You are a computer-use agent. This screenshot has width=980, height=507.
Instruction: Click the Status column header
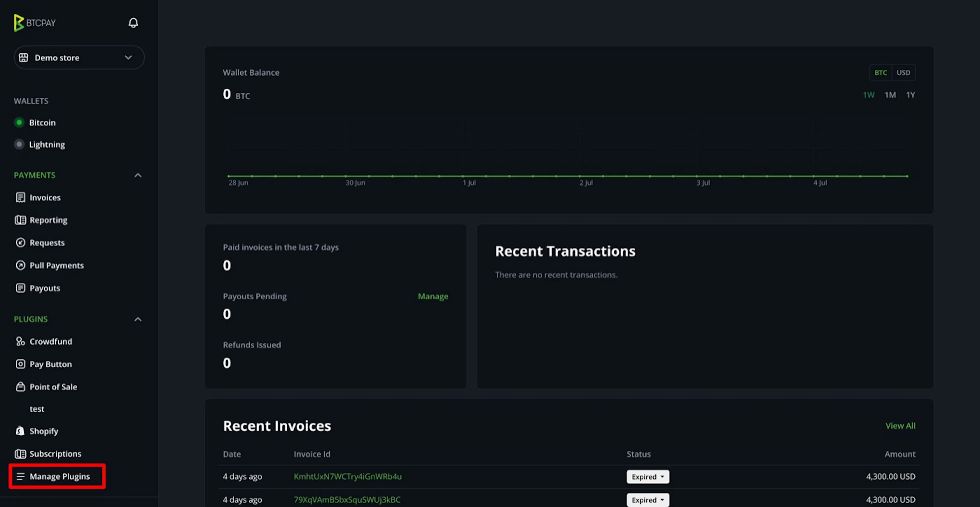(639, 454)
